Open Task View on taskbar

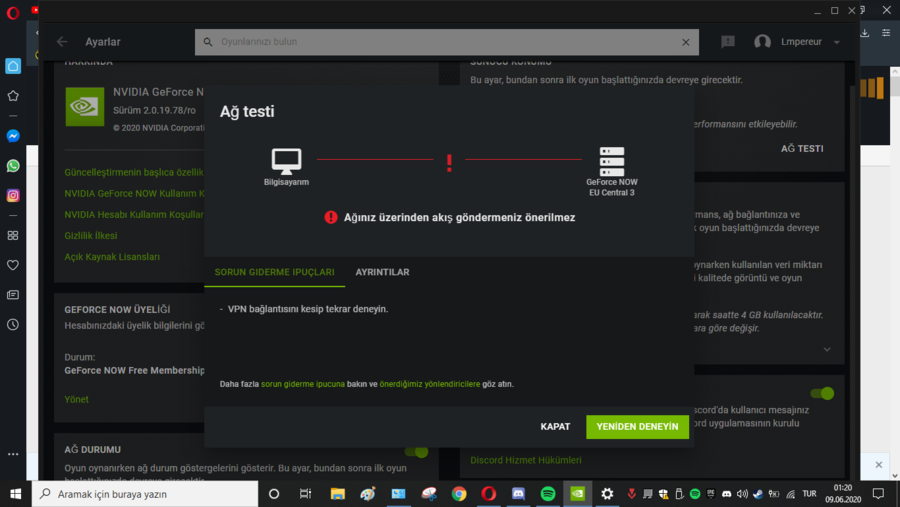(x=305, y=494)
